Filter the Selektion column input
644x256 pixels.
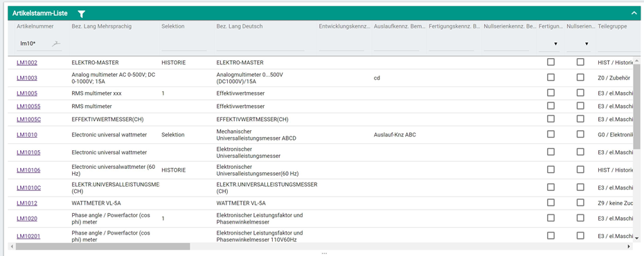(184, 44)
